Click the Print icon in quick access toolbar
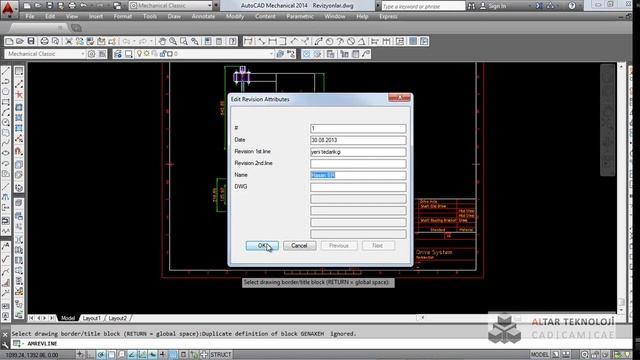 [72, 6]
